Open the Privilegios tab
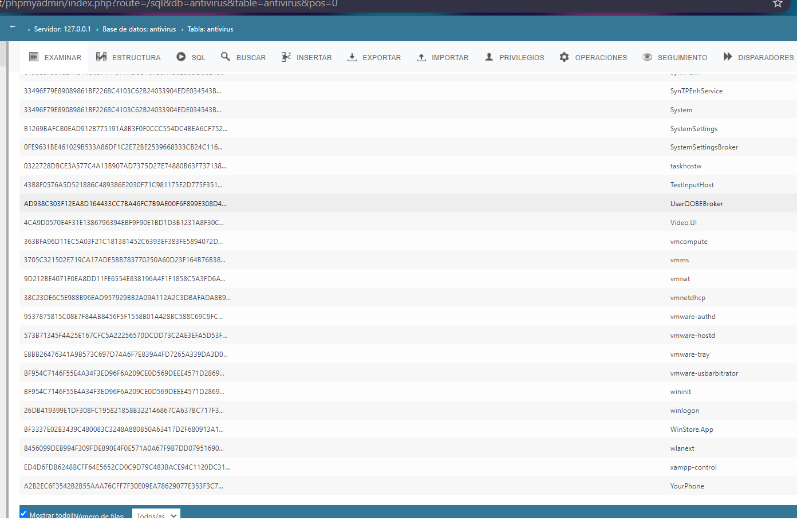 point(515,57)
